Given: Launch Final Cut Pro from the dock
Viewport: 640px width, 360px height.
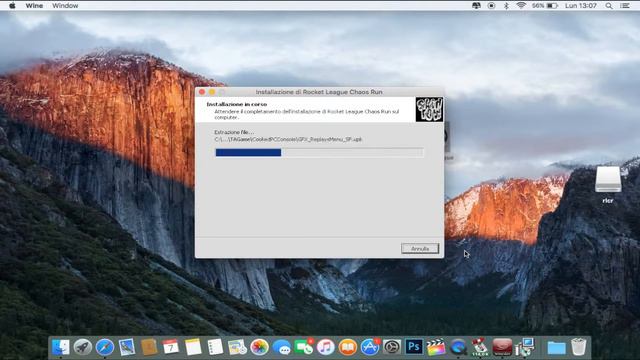Looking at the screenshot, I should (436, 347).
